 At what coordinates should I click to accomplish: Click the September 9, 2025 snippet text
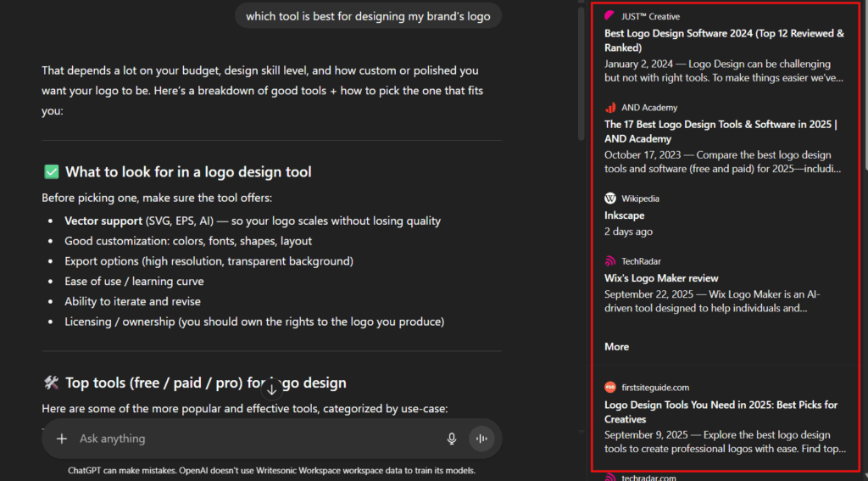point(726,442)
